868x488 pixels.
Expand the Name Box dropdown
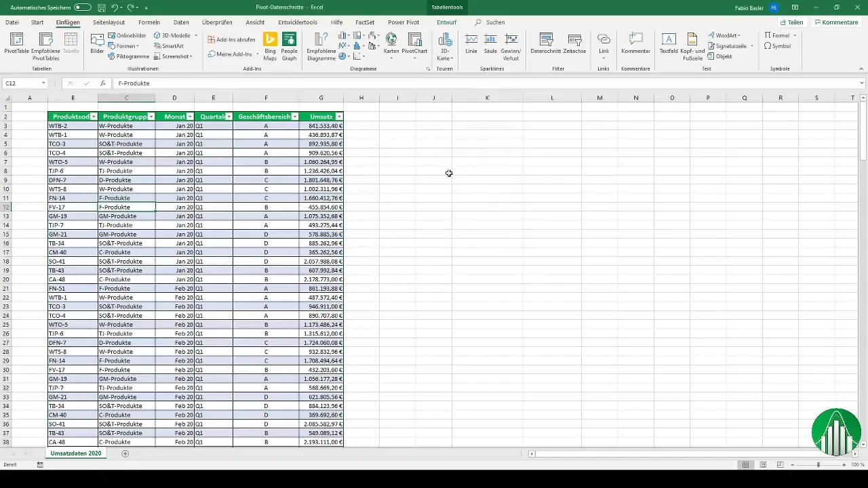[43, 83]
